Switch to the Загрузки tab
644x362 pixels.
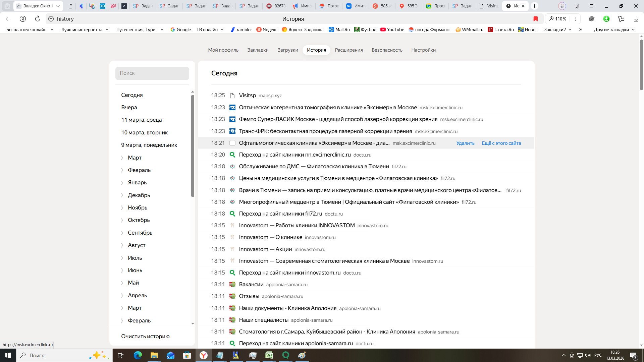point(287,50)
